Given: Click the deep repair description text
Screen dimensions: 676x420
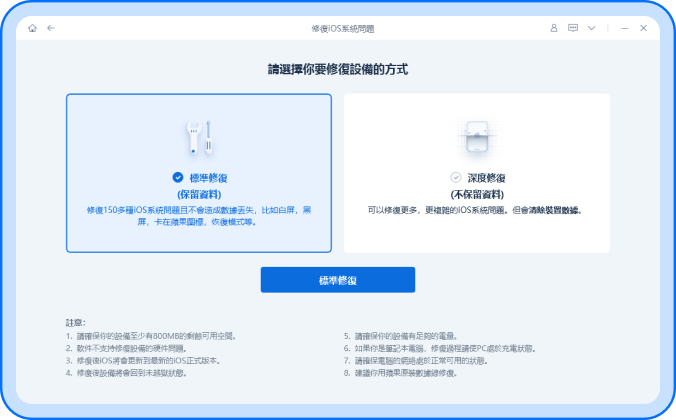Looking at the screenshot, I should click(x=476, y=211).
